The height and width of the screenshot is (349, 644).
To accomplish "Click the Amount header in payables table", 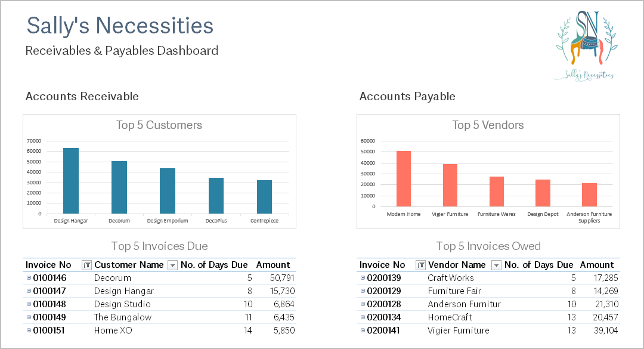I will (x=597, y=265).
